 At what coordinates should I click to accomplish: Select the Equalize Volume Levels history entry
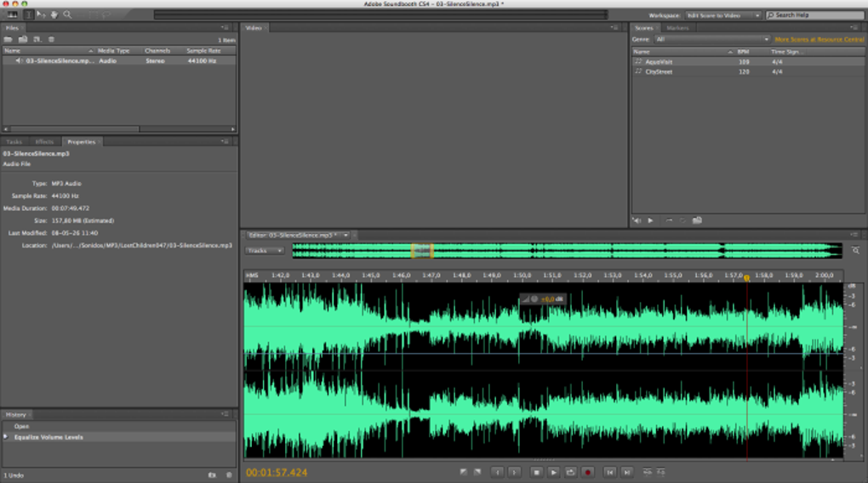coord(49,437)
